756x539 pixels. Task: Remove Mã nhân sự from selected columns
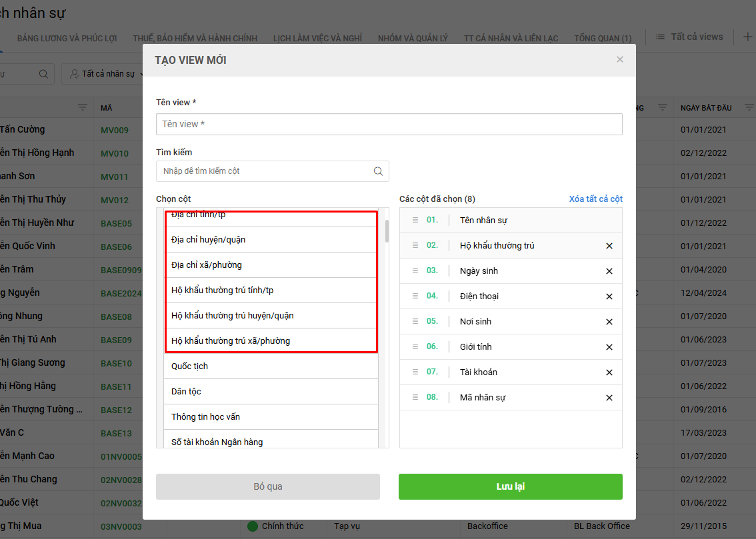(609, 397)
